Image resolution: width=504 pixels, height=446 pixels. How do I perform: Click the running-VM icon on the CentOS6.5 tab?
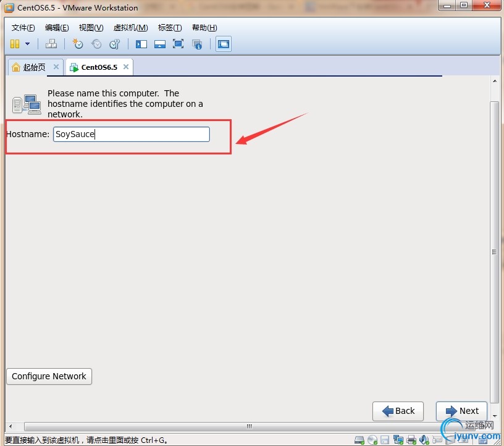pos(74,67)
